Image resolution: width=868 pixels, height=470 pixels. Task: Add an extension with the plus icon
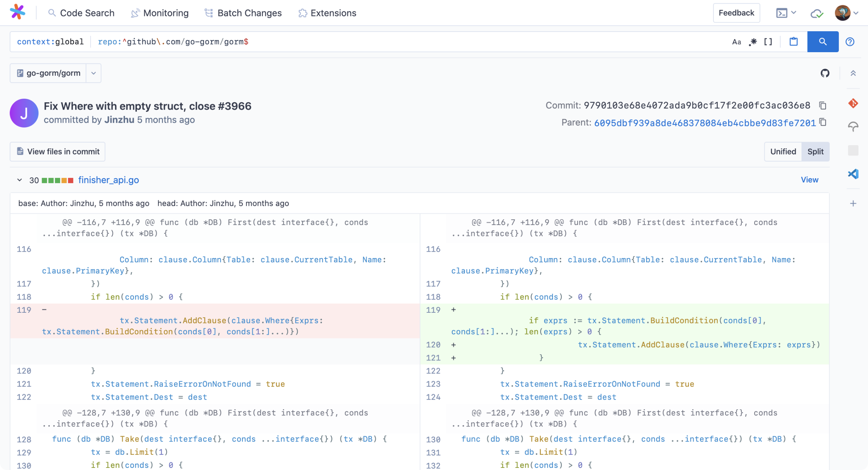click(x=853, y=203)
